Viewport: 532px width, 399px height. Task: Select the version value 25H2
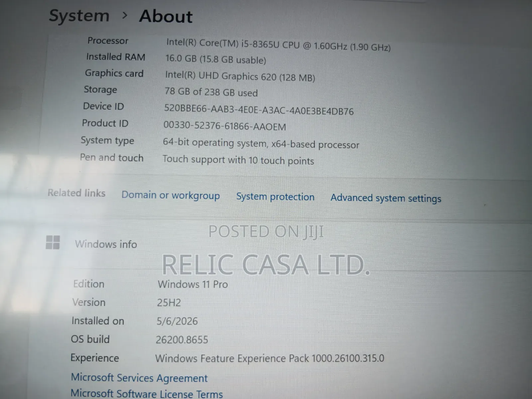(169, 303)
